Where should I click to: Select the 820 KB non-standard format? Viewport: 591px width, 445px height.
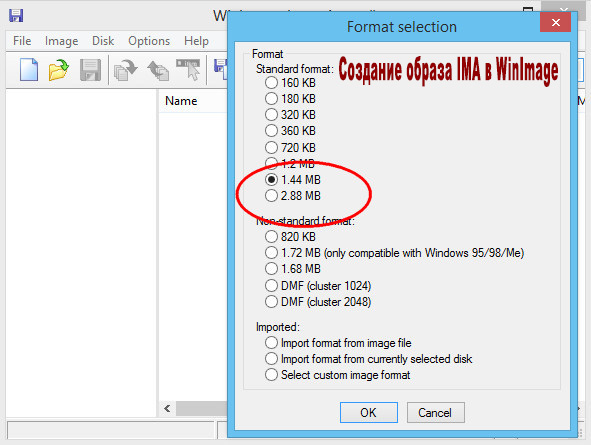(x=290, y=237)
